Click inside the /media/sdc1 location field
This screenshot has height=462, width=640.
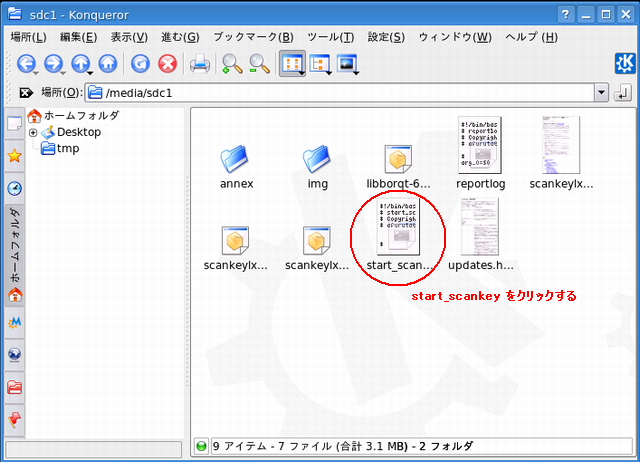coord(339,93)
